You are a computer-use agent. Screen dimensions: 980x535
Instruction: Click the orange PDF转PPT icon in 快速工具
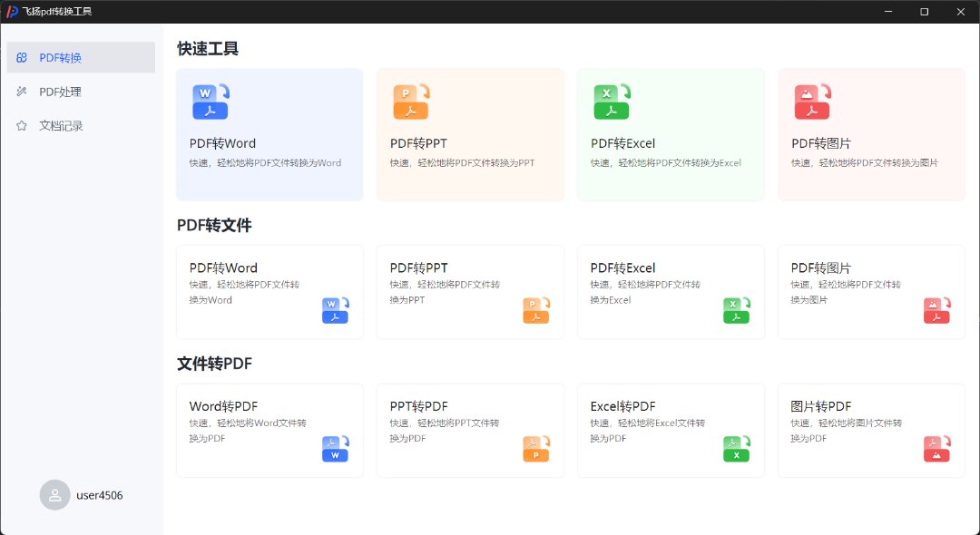pos(411,102)
